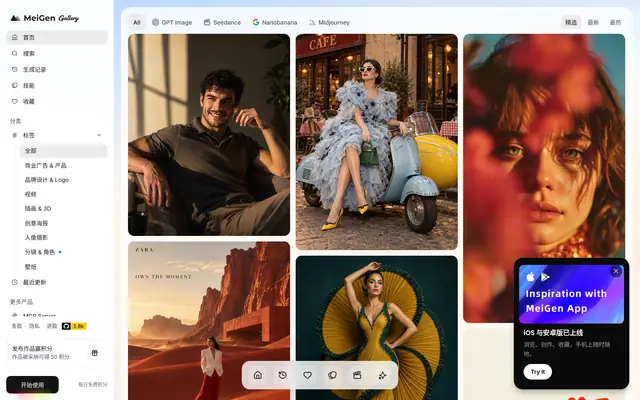The width and height of the screenshot is (640, 400).
Task: Click the 技能 icon in the sidebar
Action: pyautogui.click(x=15, y=85)
